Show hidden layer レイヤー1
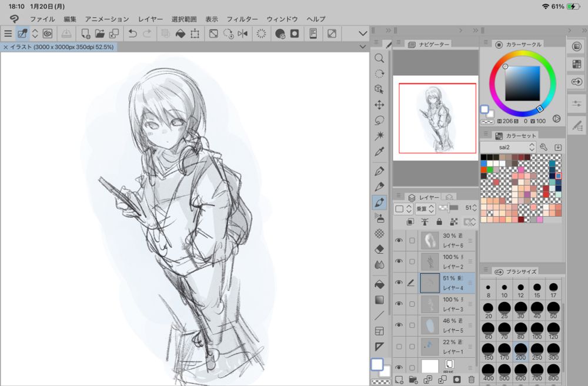This screenshot has width=588, height=386. pos(399,346)
